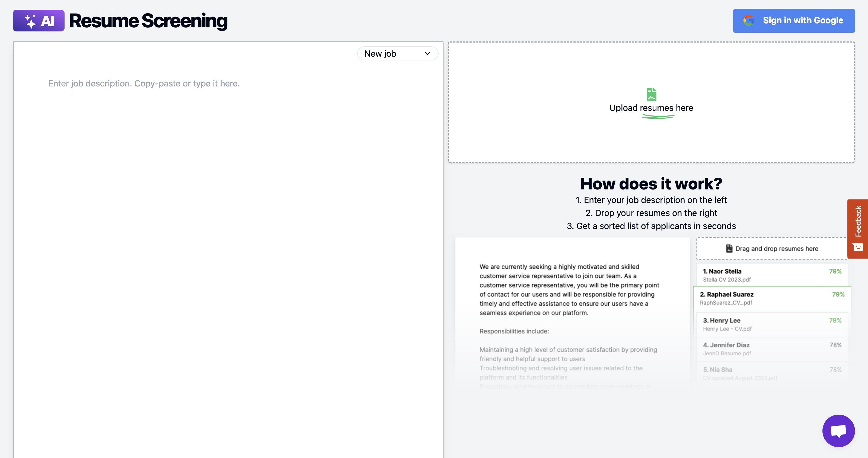The height and width of the screenshot is (458, 868).
Task: Select applicant 'Nia Sha' row
Action: point(772,373)
